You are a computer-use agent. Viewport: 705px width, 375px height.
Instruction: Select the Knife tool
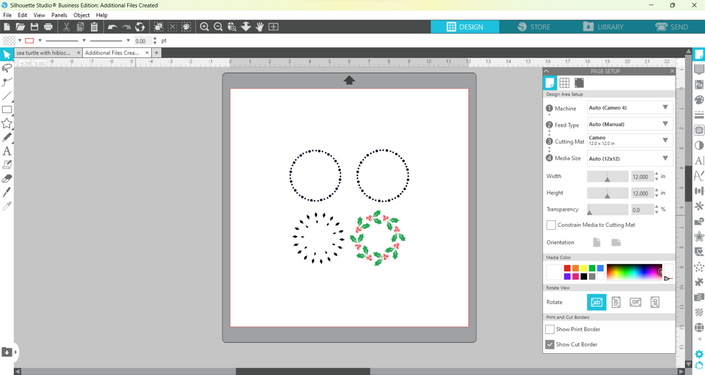[x=7, y=192]
